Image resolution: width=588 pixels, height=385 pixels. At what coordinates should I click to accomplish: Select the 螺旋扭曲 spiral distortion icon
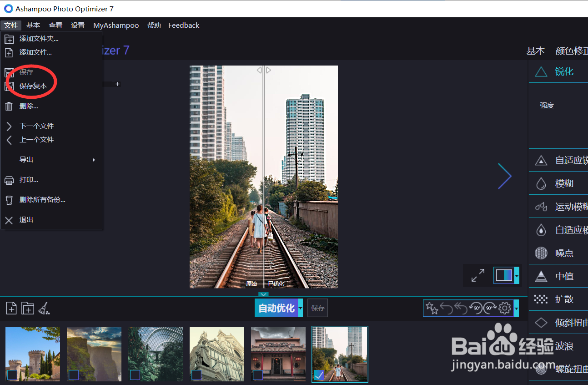(x=541, y=370)
